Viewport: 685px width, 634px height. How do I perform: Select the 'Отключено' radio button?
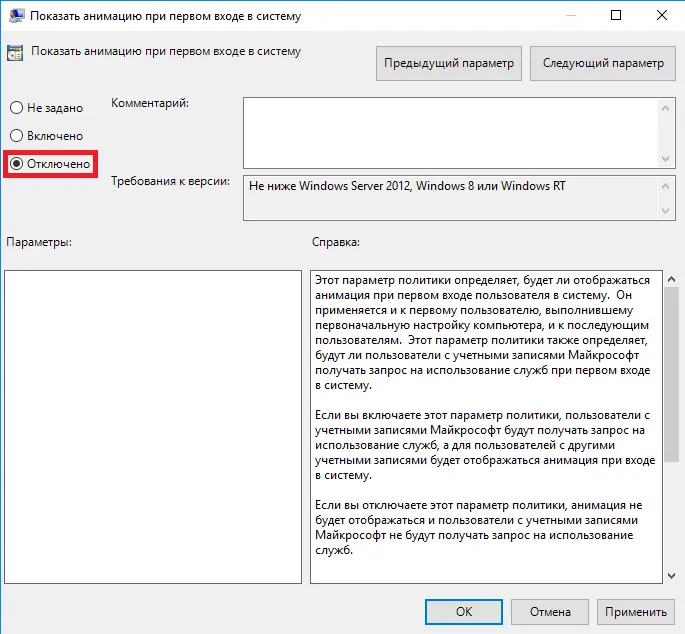pyautogui.click(x=16, y=164)
